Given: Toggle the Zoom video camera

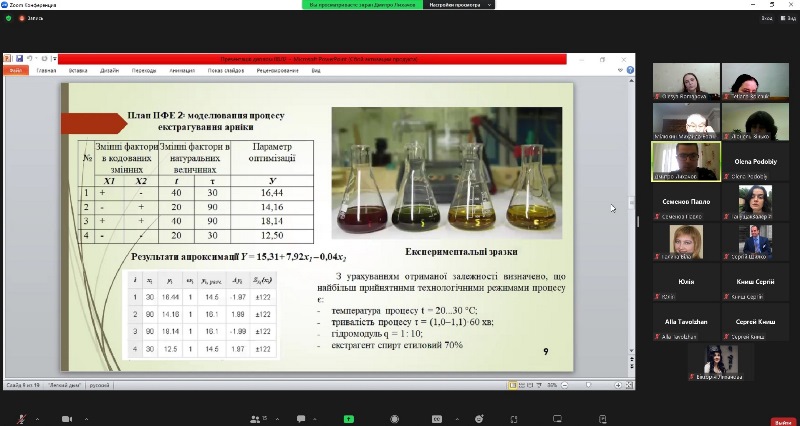Looking at the screenshot, I should [67, 419].
